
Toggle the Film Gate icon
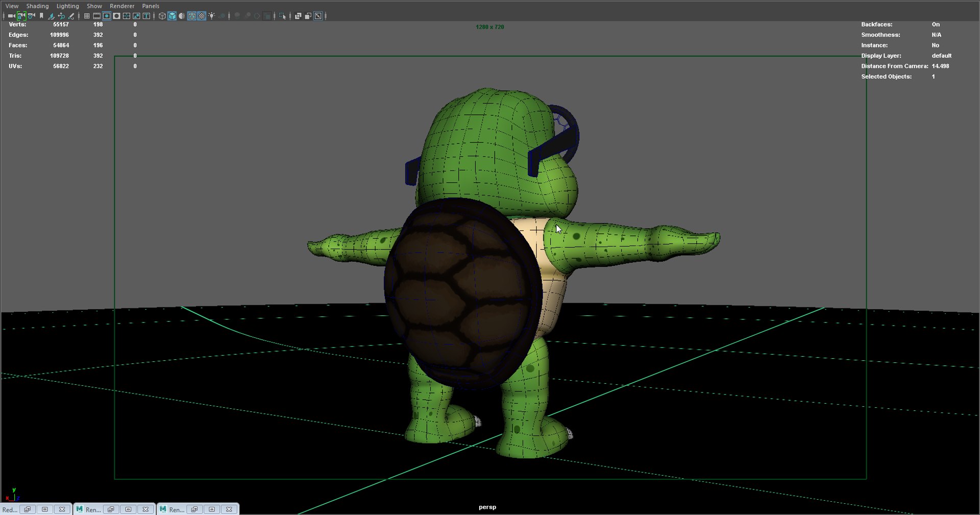(96, 16)
